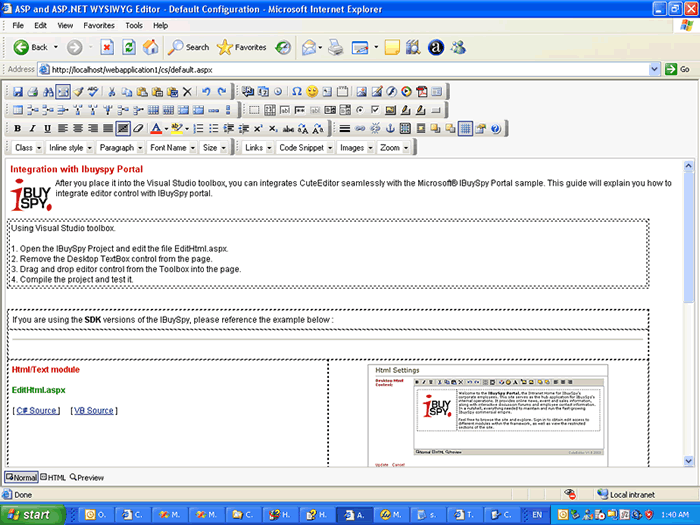Insert a special character with Omega icon
This screenshot has width=700, height=525.
click(297, 92)
